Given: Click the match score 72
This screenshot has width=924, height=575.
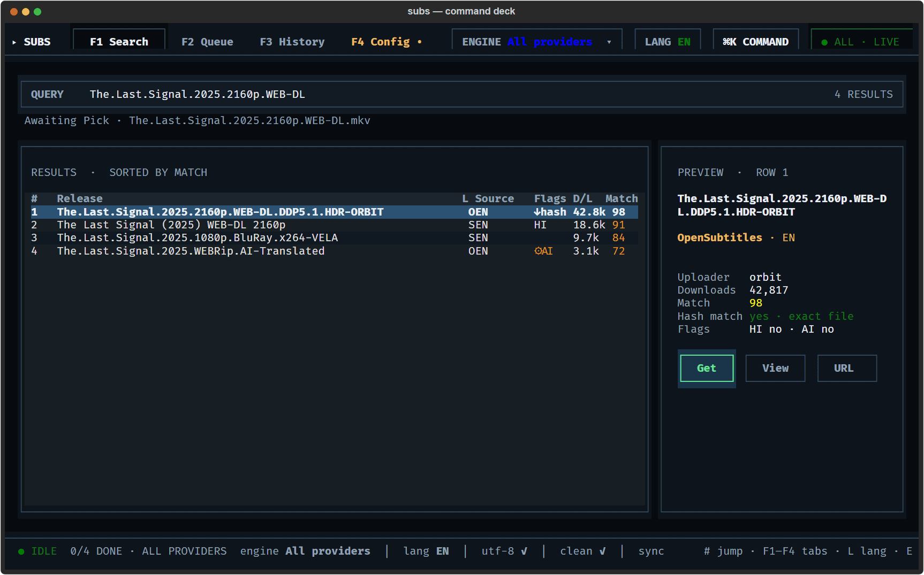Looking at the screenshot, I should tap(618, 251).
